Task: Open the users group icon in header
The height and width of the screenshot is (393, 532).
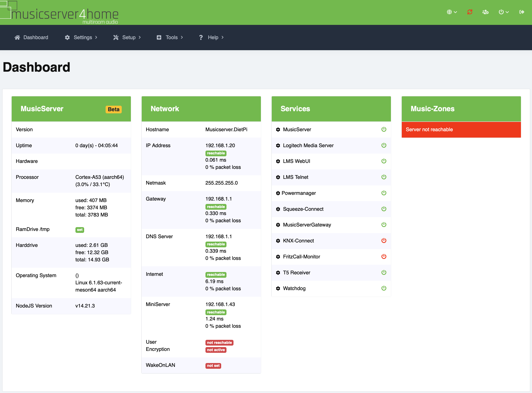Action: click(485, 12)
